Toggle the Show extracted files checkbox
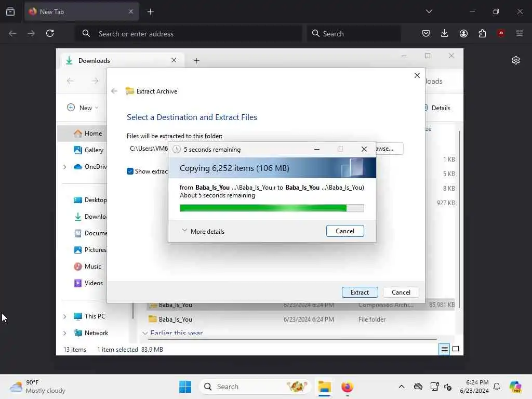Viewport: 532px width, 399px height. (x=130, y=171)
